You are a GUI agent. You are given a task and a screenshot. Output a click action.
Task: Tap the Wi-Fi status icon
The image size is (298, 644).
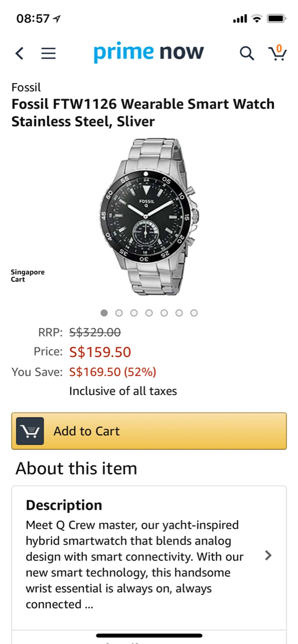click(257, 18)
